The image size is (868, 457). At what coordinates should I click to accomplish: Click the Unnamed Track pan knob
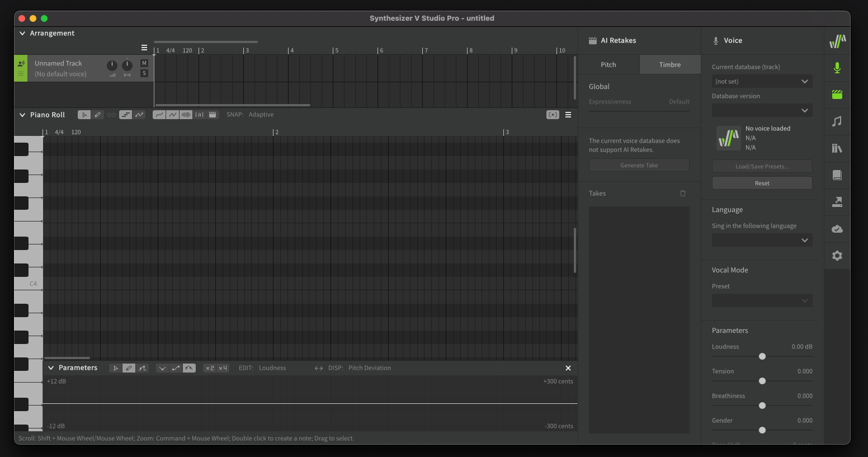point(127,65)
